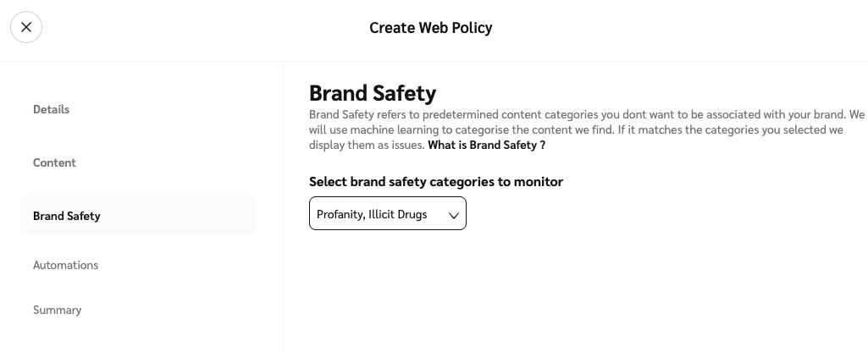The image size is (868, 352).
Task: Expand the dropdown using its chevron arrow
Action: [454, 215]
